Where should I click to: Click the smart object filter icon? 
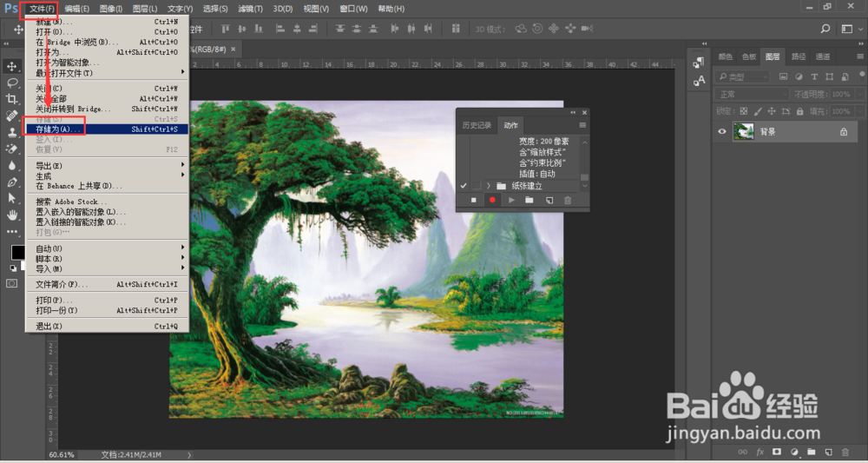tap(845, 76)
